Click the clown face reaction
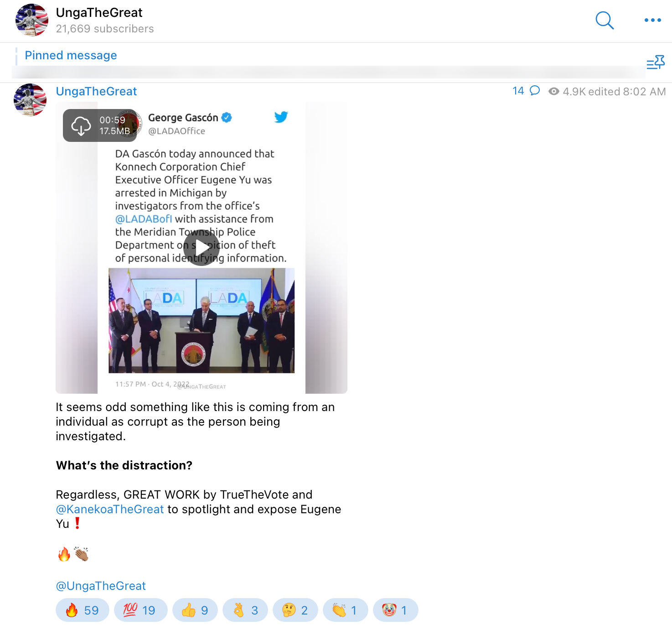672x625 pixels. (x=395, y=610)
